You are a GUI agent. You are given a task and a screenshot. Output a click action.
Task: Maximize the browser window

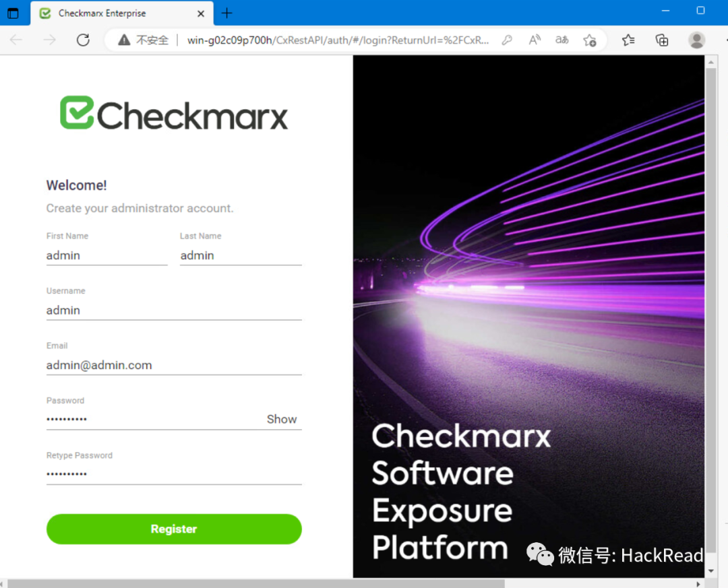[x=700, y=10]
